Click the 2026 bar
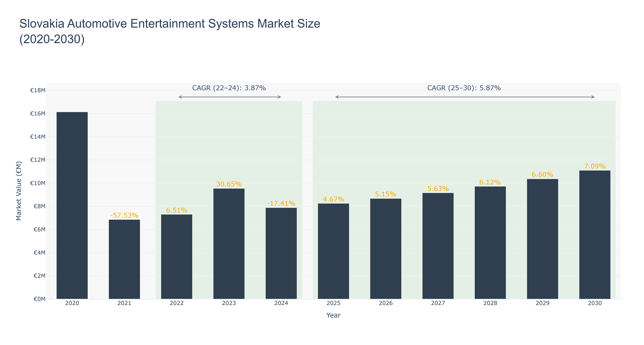Viewport: 644px width, 345px height. tap(385, 249)
